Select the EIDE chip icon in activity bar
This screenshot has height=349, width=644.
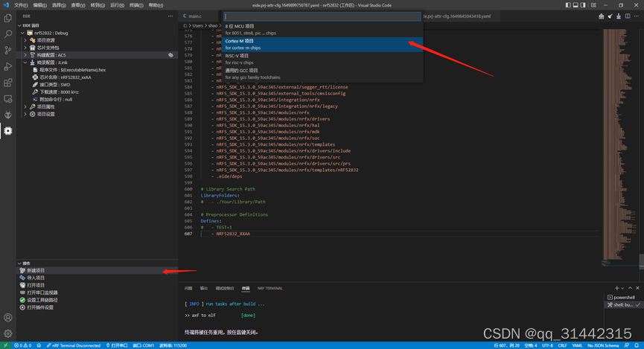click(x=7, y=131)
